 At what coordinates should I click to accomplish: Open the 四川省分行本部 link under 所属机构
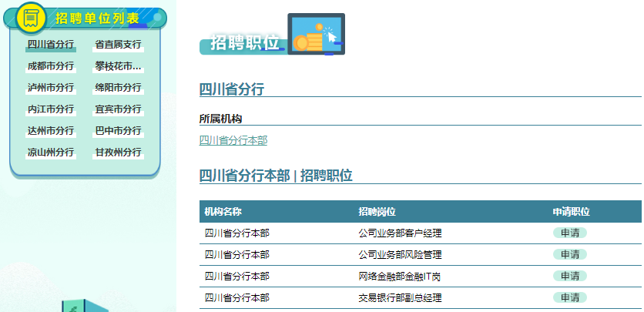tap(233, 140)
